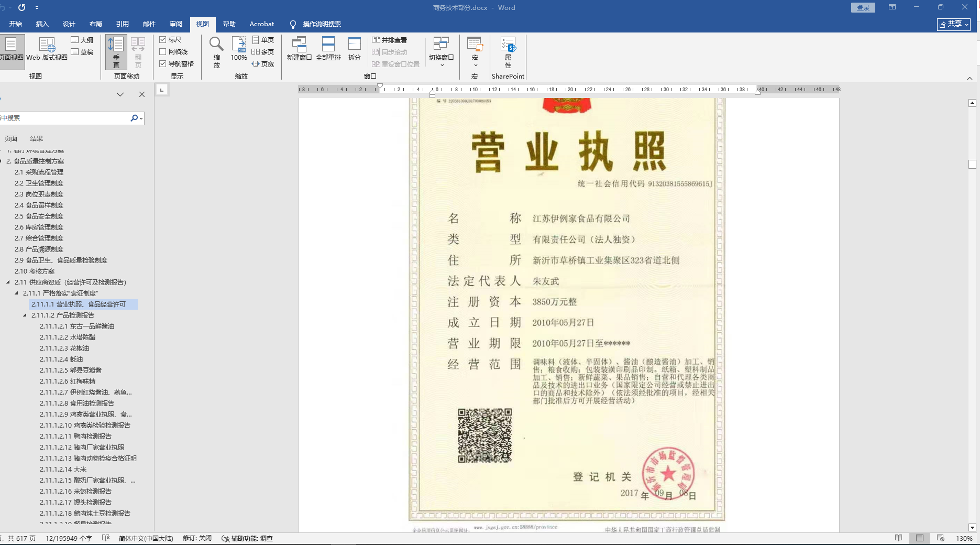
Task: Open the Macros (宏) dropdown
Action: (475, 51)
